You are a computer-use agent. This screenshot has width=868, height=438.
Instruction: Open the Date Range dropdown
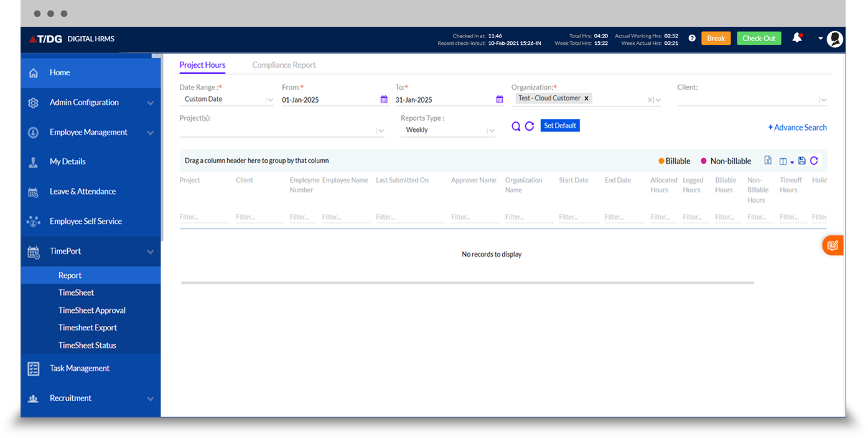pyautogui.click(x=270, y=100)
